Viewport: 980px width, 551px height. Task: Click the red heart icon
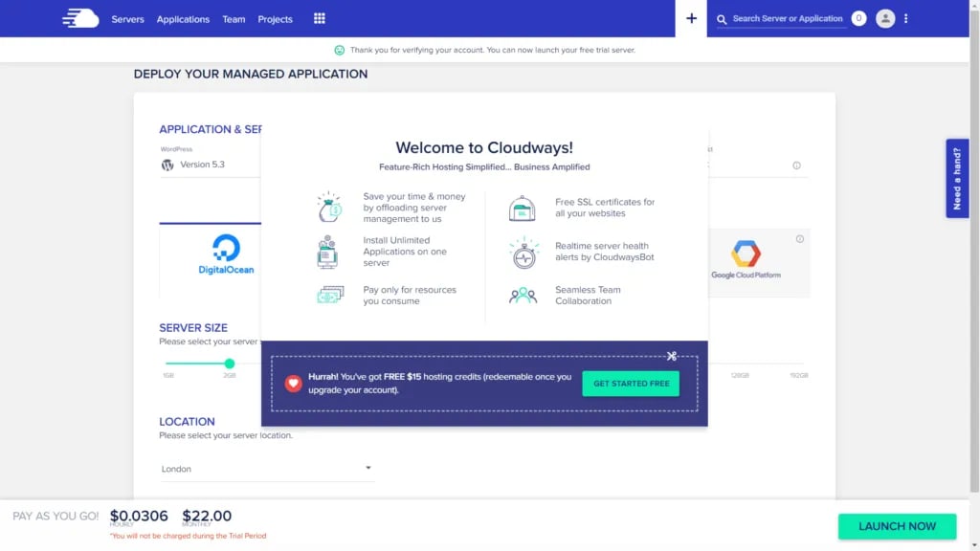[x=293, y=383]
